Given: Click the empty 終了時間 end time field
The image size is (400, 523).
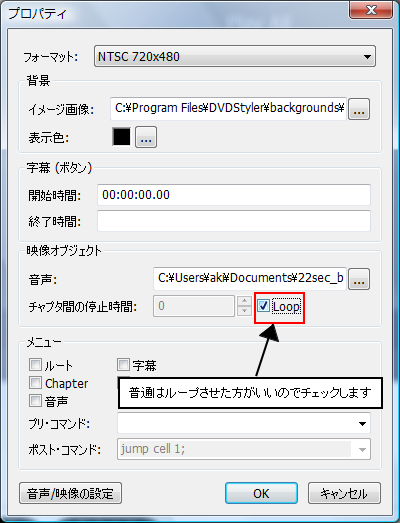Looking at the screenshot, I should [x=234, y=221].
